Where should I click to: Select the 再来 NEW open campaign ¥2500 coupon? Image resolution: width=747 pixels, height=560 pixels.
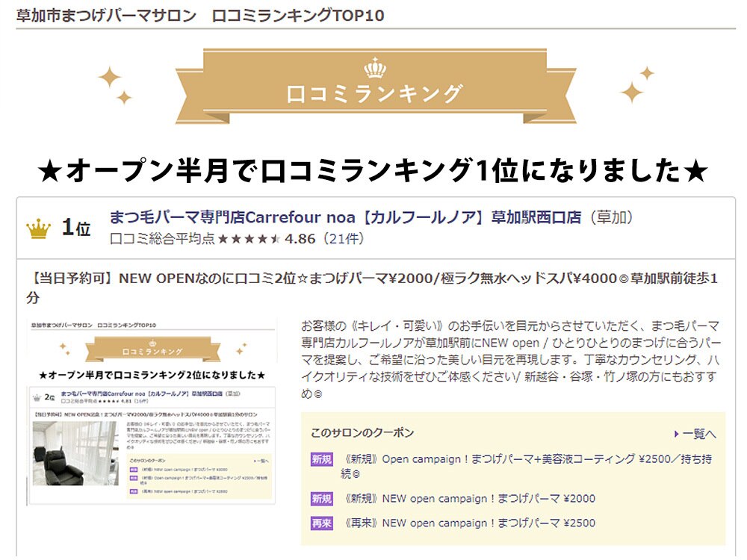tap(470, 523)
